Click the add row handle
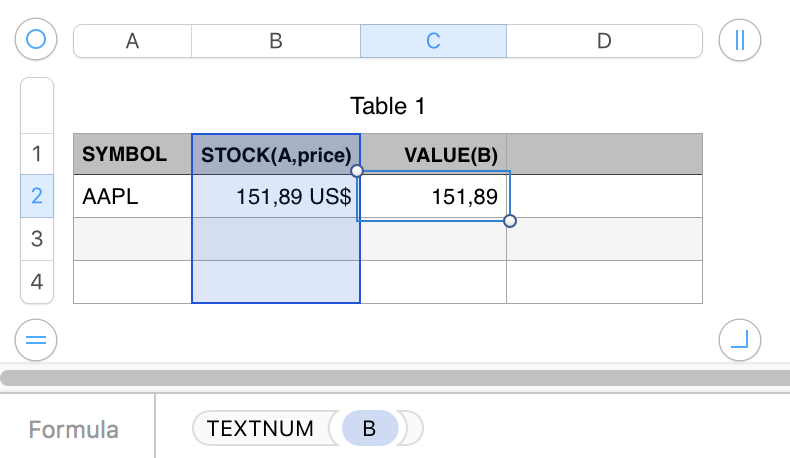 (37, 340)
